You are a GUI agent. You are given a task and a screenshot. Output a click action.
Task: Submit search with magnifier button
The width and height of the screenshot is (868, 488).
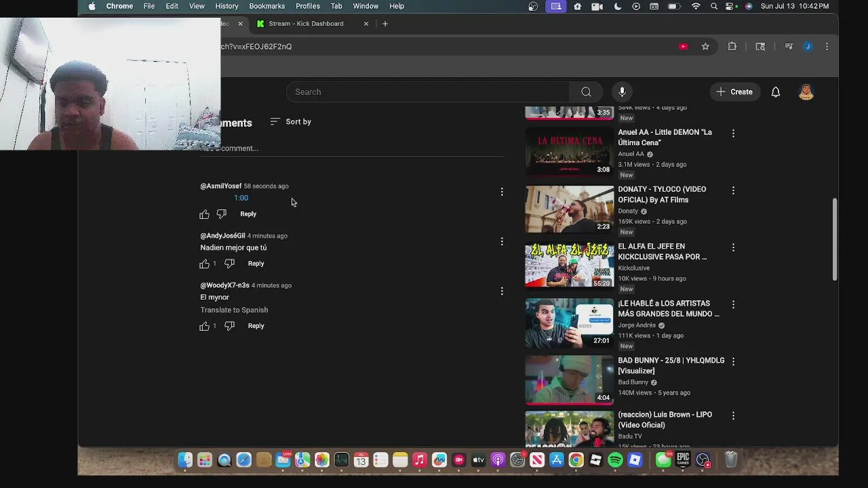tap(586, 91)
